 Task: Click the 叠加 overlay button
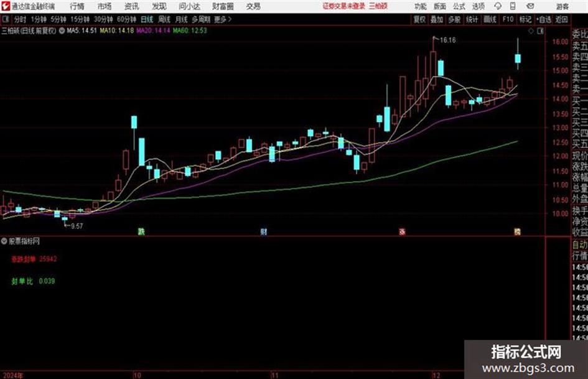pyautogui.click(x=437, y=19)
